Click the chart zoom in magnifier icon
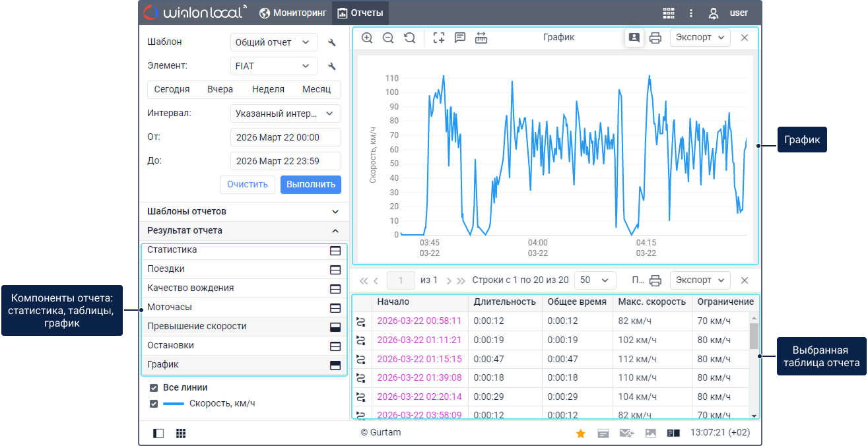Screen dimensions: 868x446 (x=367, y=38)
